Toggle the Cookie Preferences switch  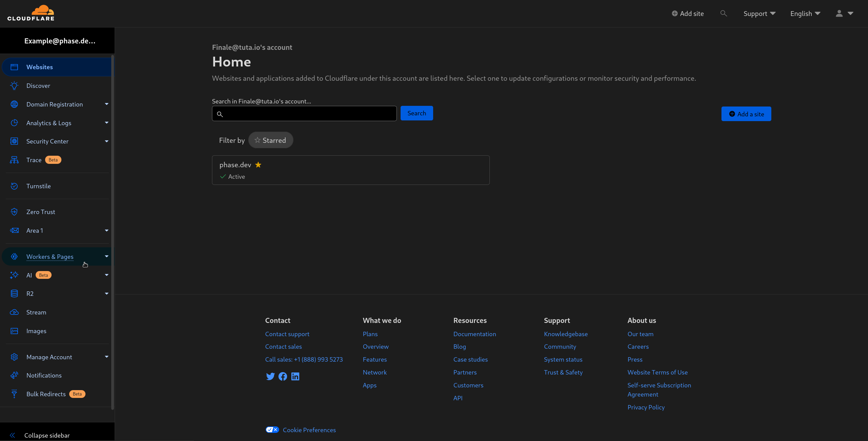[x=272, y=429]
